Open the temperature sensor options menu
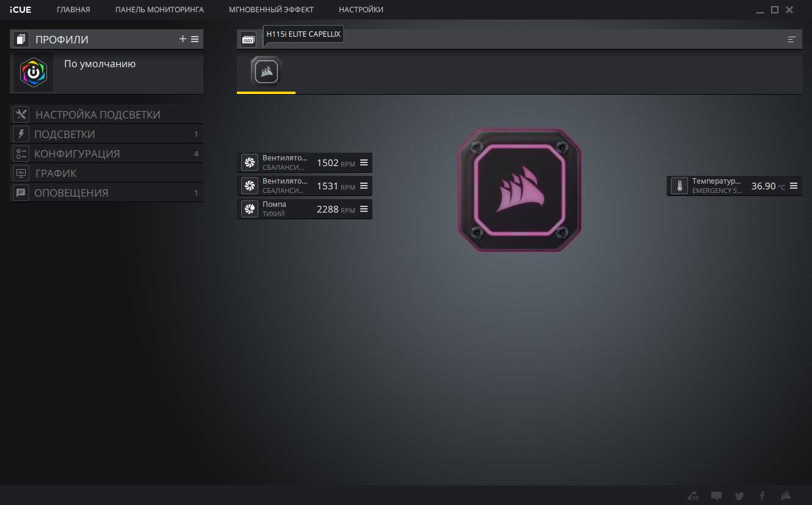Screen dimensions: 812x505 coord(793,186)
